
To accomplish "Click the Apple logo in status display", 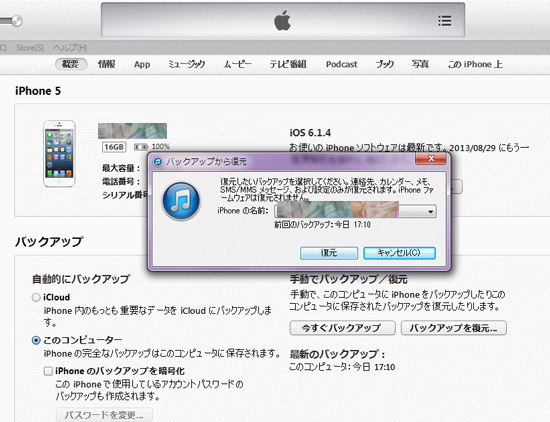I will click(282, 20).
